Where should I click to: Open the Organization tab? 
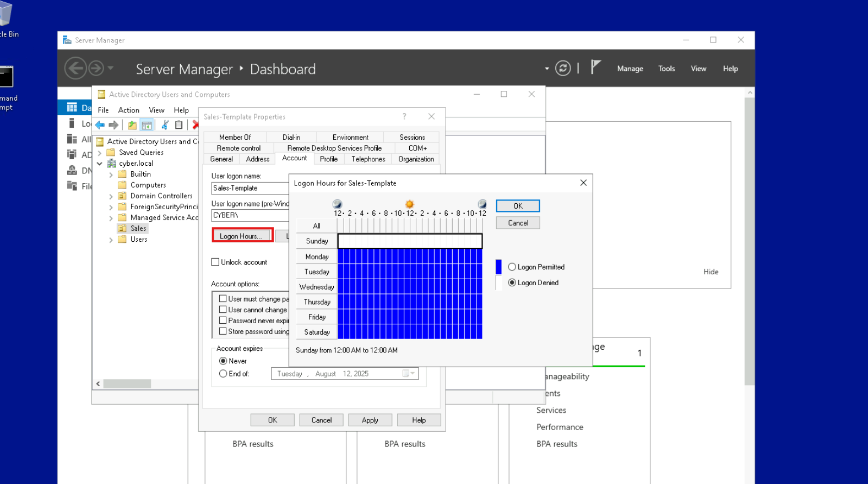coord(416,159)
